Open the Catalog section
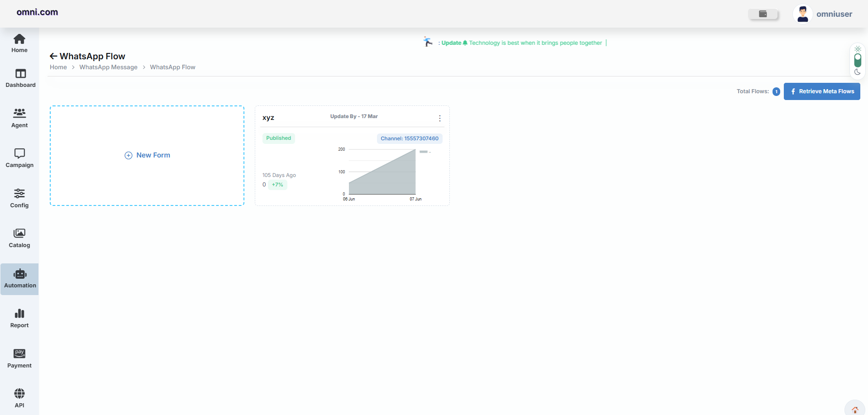This screenshot has height=415, width=868. click(19, 239)
